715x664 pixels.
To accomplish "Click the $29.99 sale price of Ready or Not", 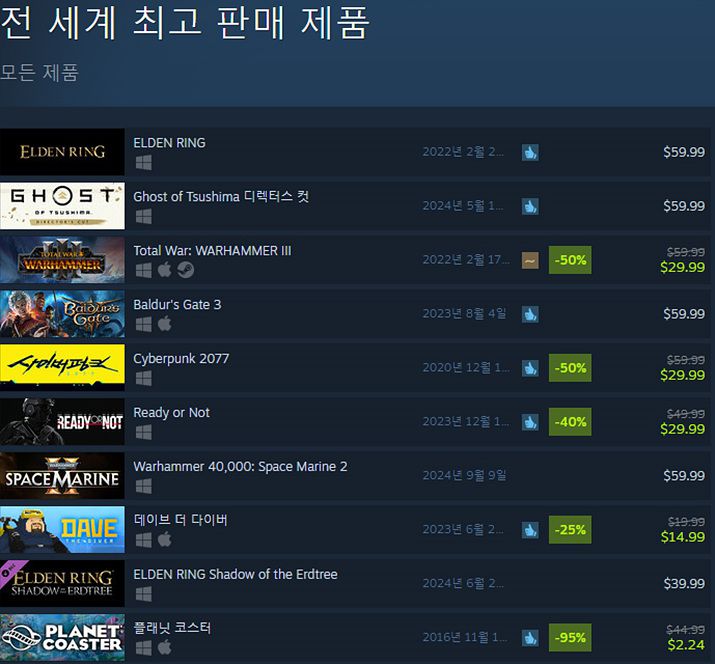I will pos(682,429).
